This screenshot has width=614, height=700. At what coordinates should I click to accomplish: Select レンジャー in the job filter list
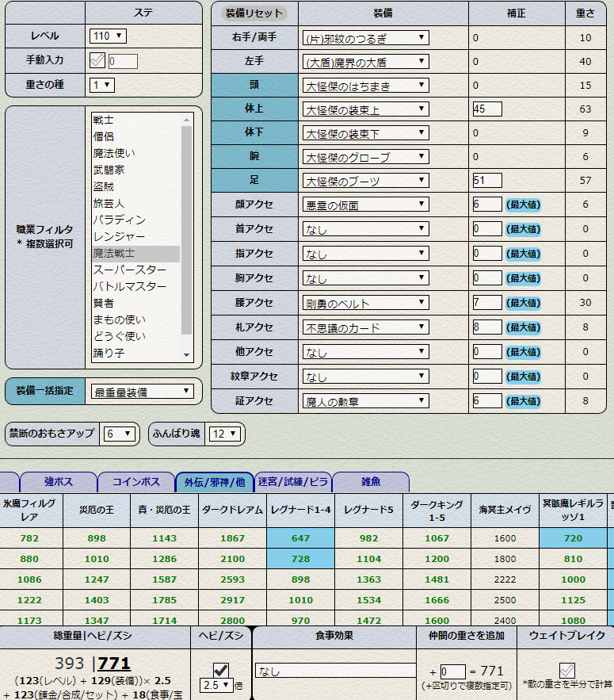[x=136, y=236]
